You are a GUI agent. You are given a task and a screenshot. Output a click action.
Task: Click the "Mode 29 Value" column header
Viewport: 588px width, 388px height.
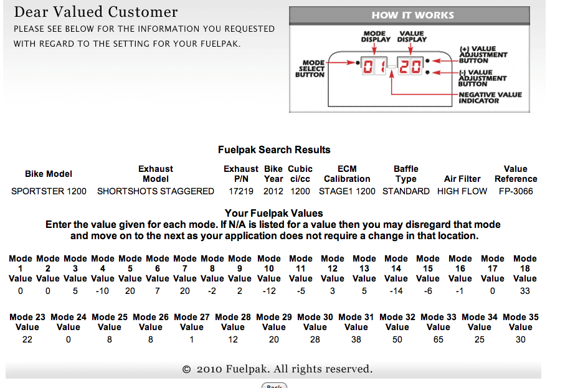point(273,322)
